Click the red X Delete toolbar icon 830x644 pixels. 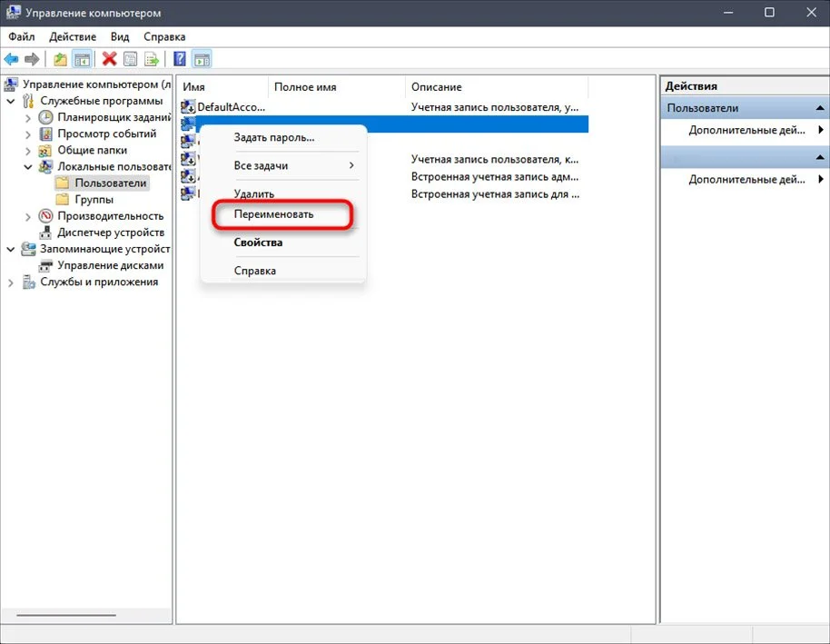[110, 59]
